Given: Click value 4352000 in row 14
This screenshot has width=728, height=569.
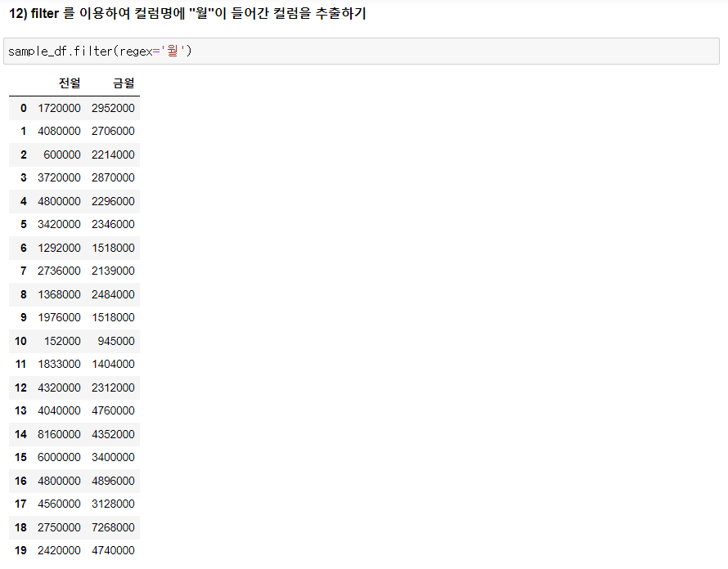Looking at the screenshot, I should [113, 434].
